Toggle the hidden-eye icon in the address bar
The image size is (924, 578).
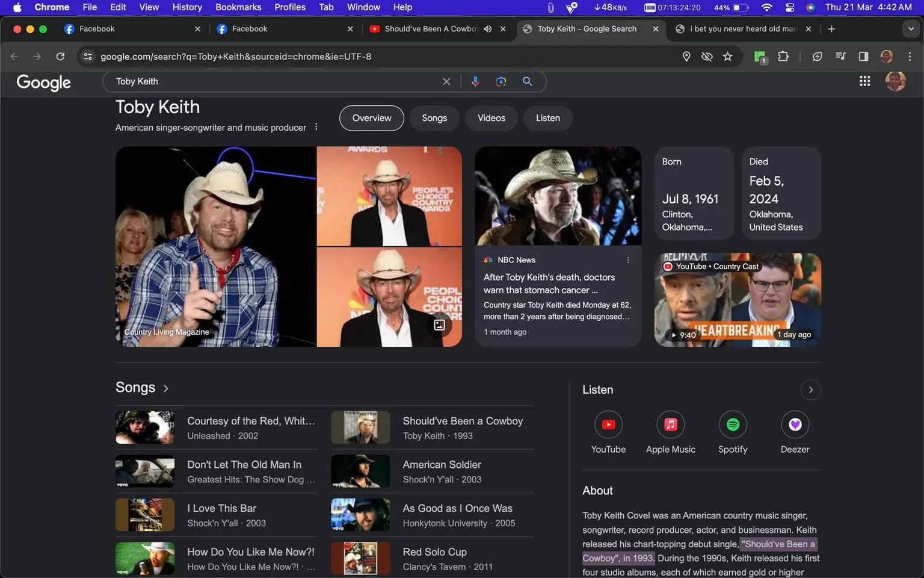click(707, 56)
